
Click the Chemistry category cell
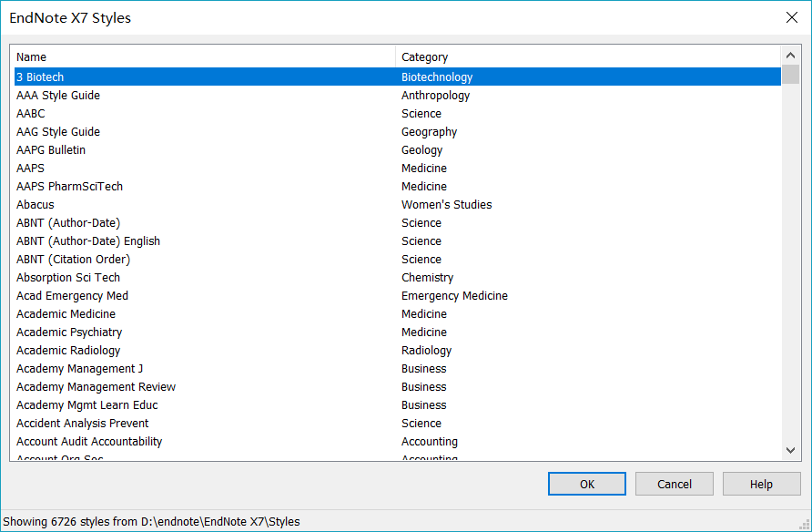[x=427, y=277]
